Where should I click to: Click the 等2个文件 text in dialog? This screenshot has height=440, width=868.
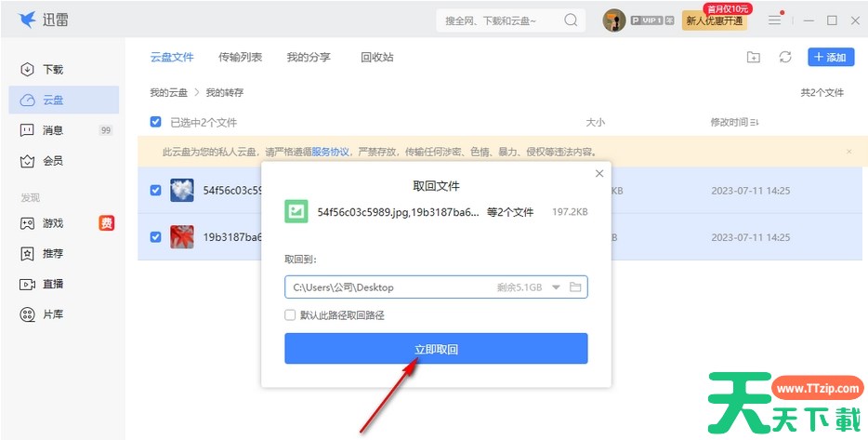[x=510, y=212]
